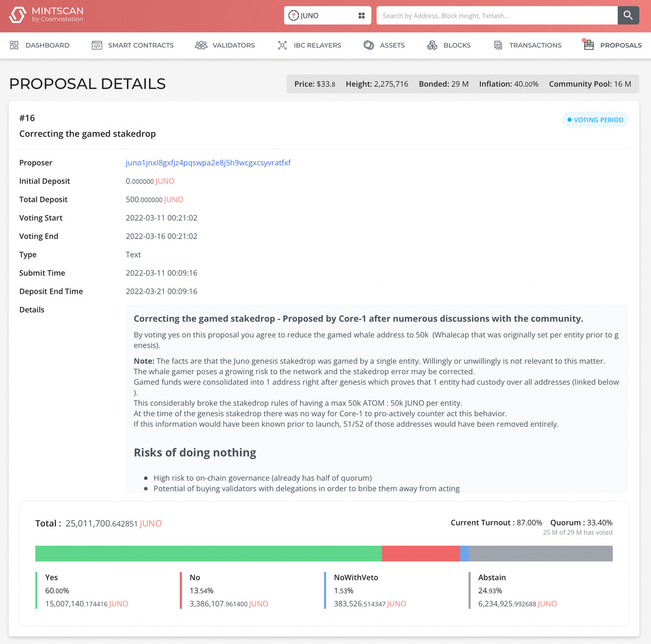Open the Blocks page
Screen dimensions: 651x644
coord(449,45)
